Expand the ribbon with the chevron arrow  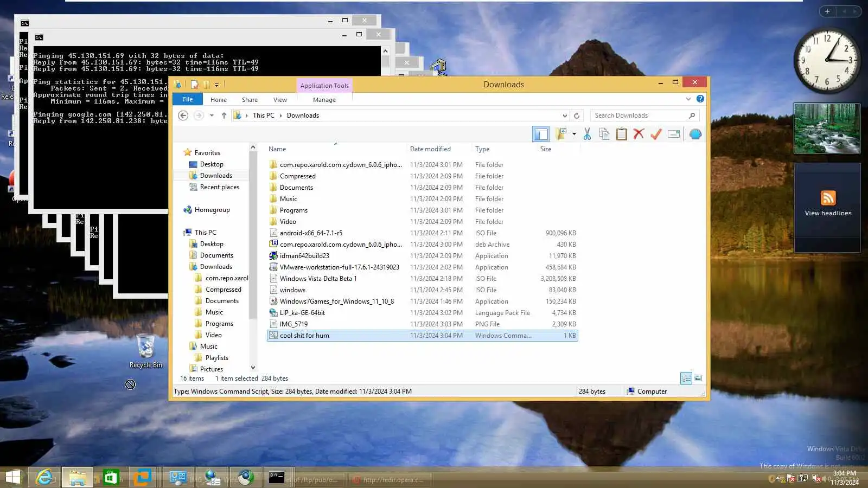coord(688,99)
